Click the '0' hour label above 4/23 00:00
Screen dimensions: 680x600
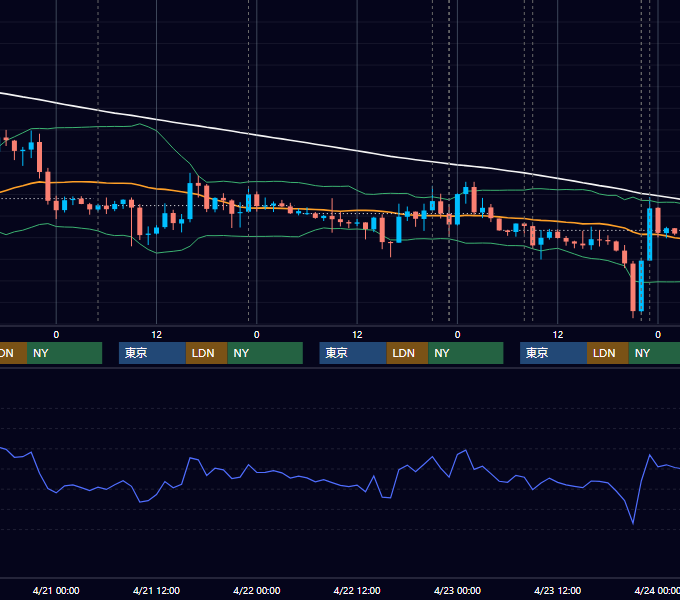457,335
